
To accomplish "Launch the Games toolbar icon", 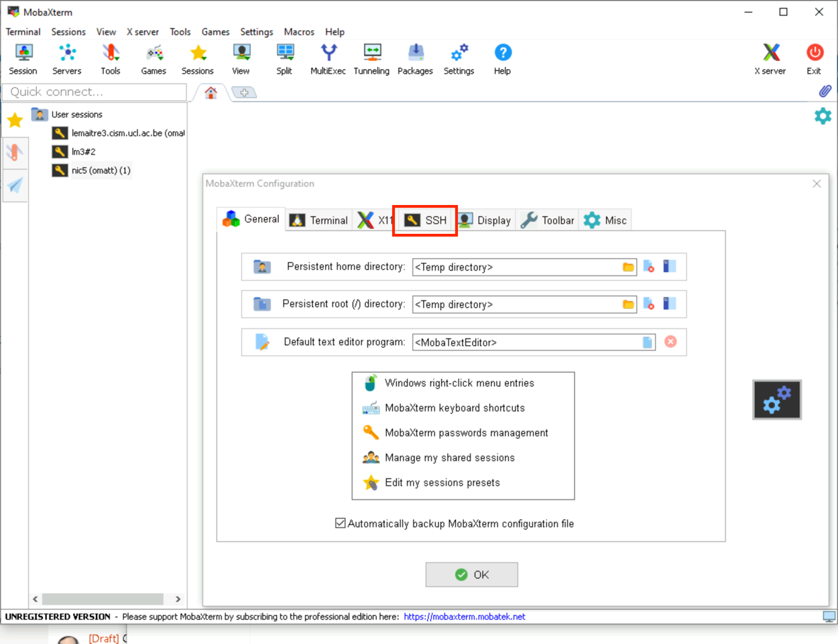I will click(154, 60).
